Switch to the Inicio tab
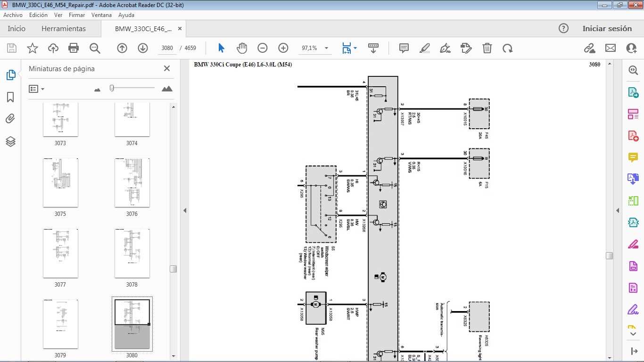 click(x=17, y=29)
